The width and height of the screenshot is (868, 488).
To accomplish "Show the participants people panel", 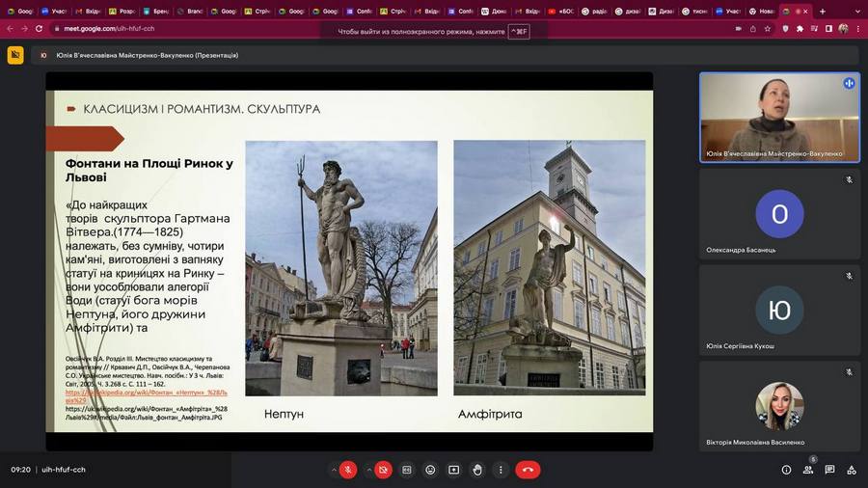I will click(x=808, y=470).
